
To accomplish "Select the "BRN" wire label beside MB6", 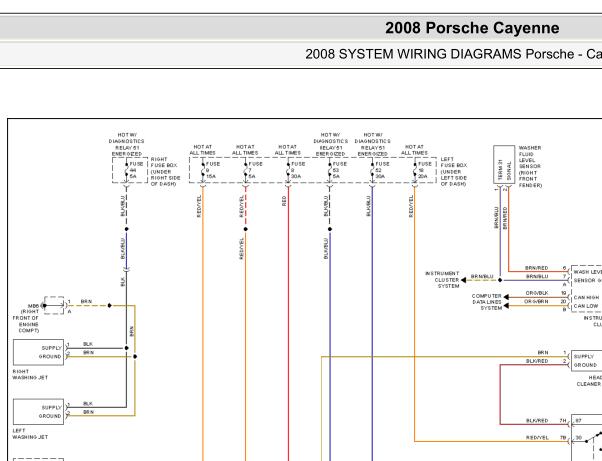I will click(86, 302).
